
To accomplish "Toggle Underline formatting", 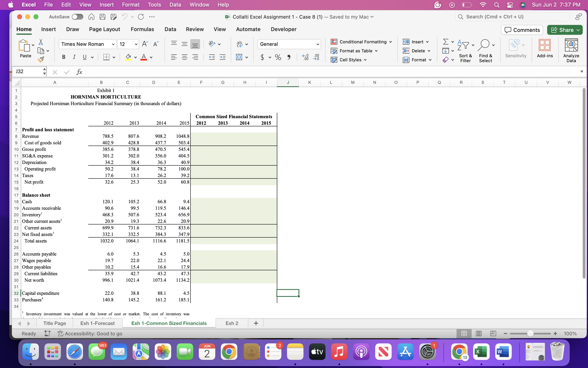I will click(85, 57).
